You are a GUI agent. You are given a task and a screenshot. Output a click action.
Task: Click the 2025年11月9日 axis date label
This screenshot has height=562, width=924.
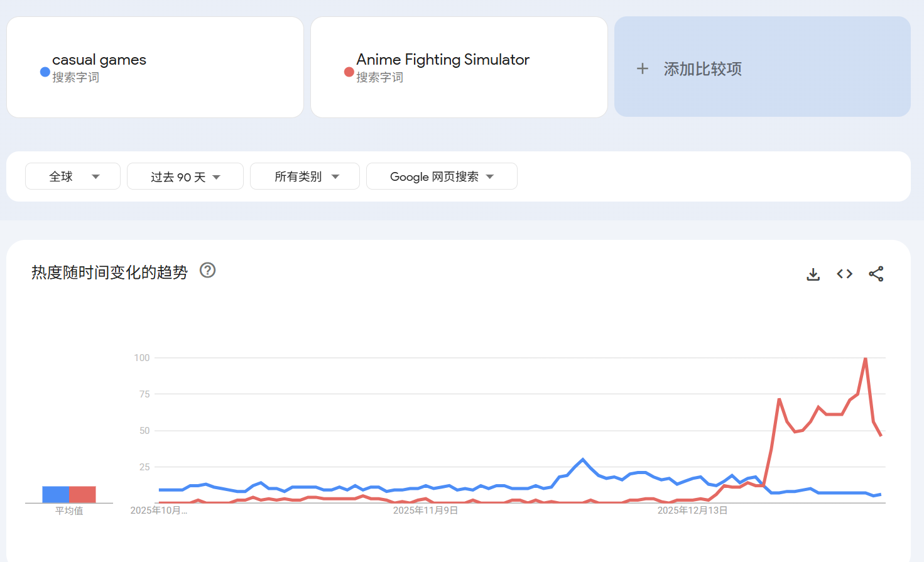click(x=425, y=511)
